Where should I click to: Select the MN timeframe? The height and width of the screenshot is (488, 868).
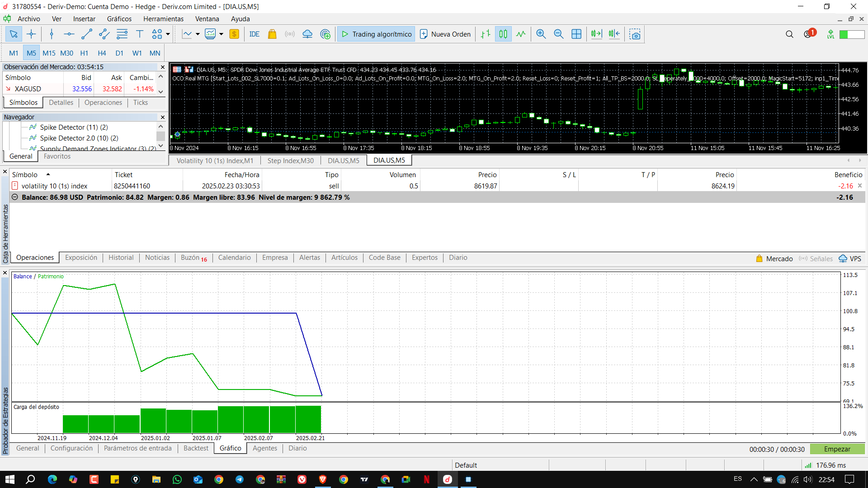(155, 53)
